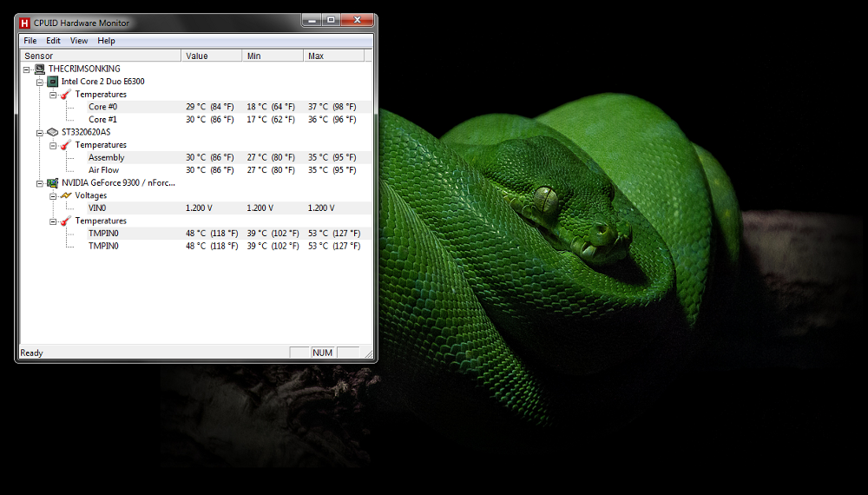Collapse the ST3320620AS drive node

click(x=40, y=133)
